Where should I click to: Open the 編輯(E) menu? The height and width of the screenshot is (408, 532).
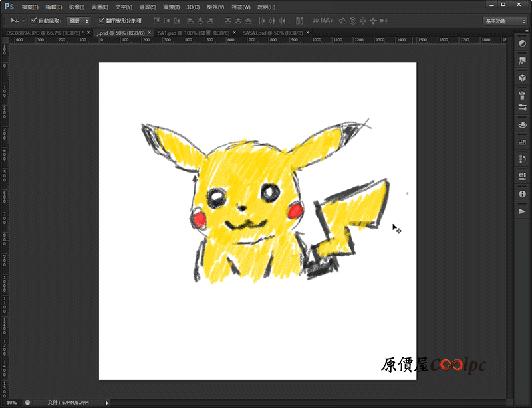[x=54, y=7]
